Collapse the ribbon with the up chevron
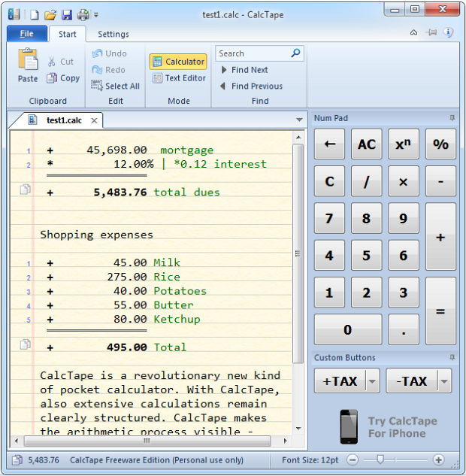 [414, 32]
